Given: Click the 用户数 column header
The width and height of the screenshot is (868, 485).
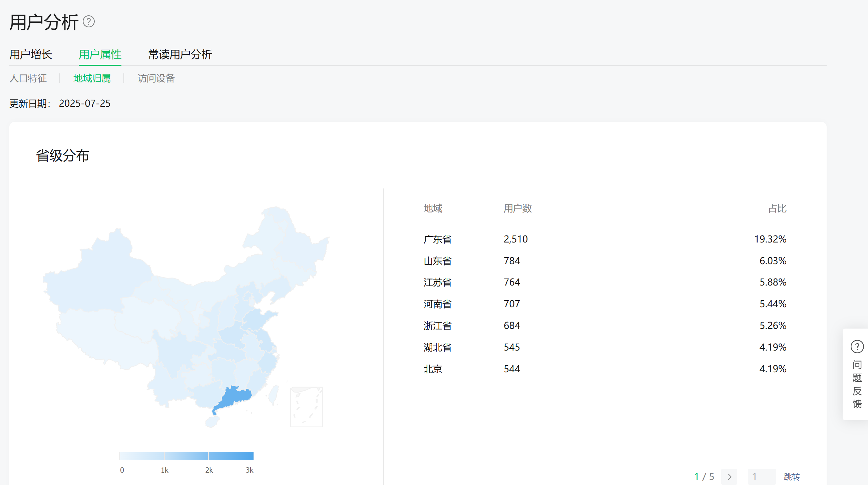Looking at the screenshot, I should 518,208.
